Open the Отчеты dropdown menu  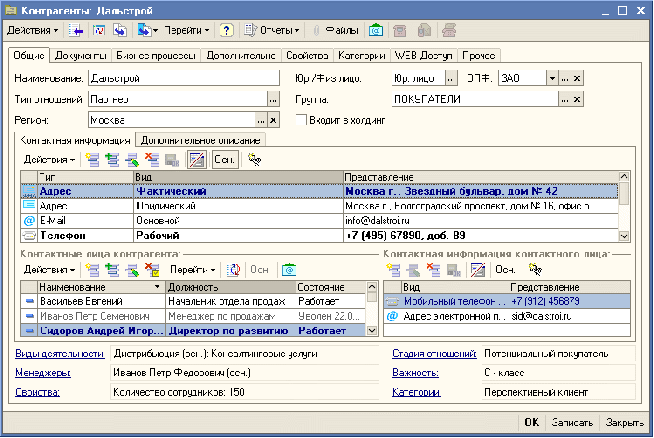272,30
